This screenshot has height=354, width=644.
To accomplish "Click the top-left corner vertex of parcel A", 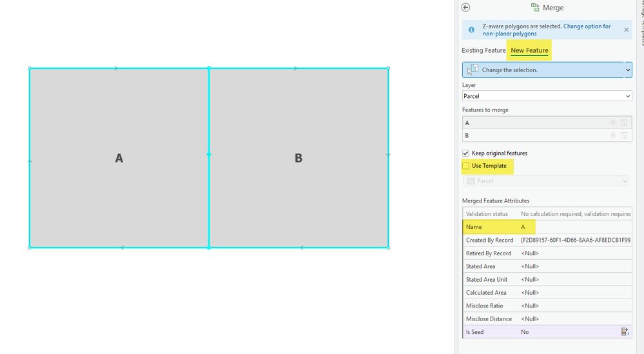I will [30, 68].
